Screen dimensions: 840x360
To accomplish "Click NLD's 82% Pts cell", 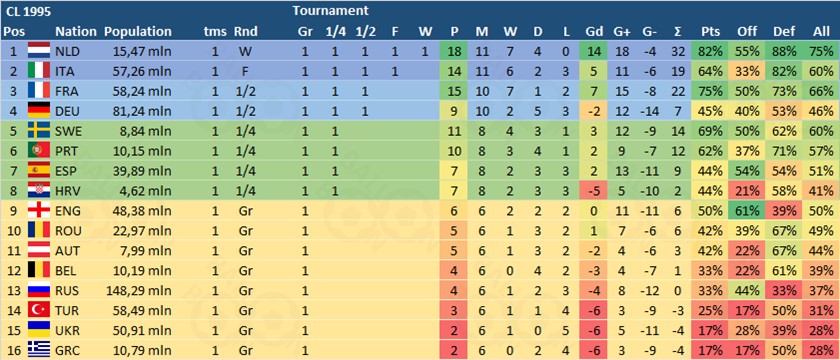I will pyautogui.click(x=710, y=52).
